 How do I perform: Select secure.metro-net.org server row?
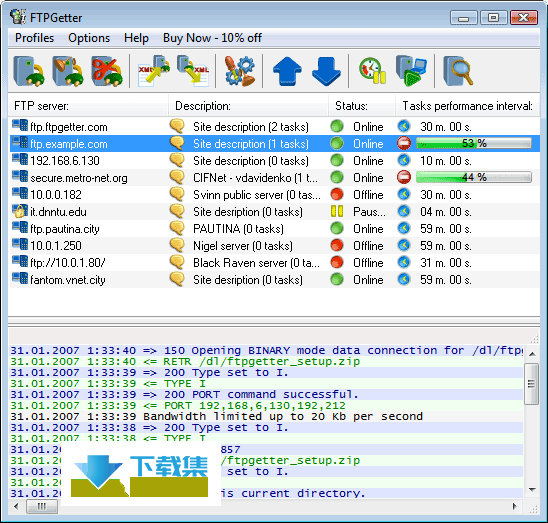click(x=275, y=178)
